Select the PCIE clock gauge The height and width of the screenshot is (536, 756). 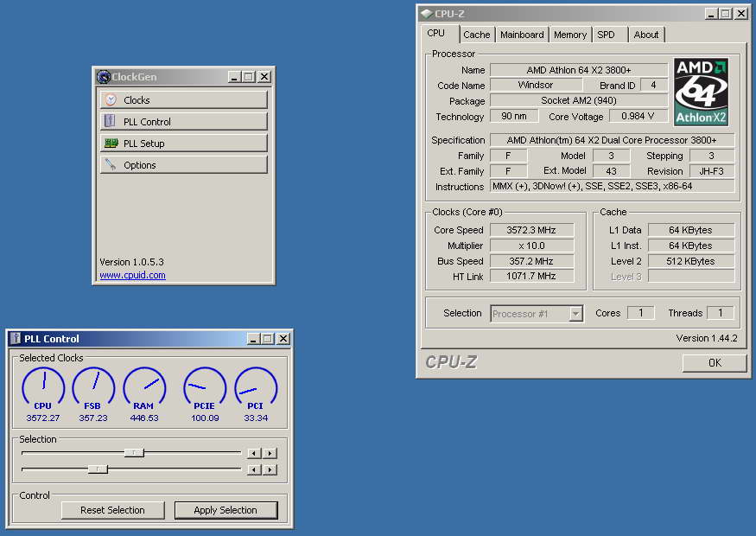[x=205, y=387]
